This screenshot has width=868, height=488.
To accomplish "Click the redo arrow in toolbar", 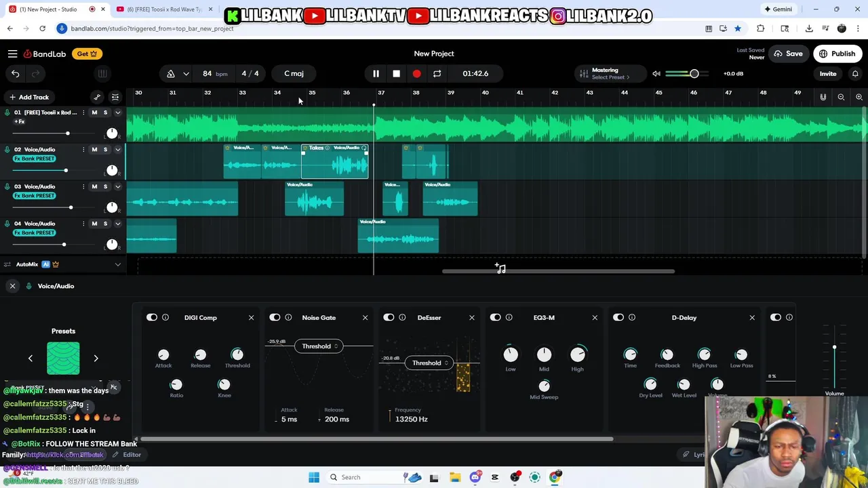I will click(36, 73).
